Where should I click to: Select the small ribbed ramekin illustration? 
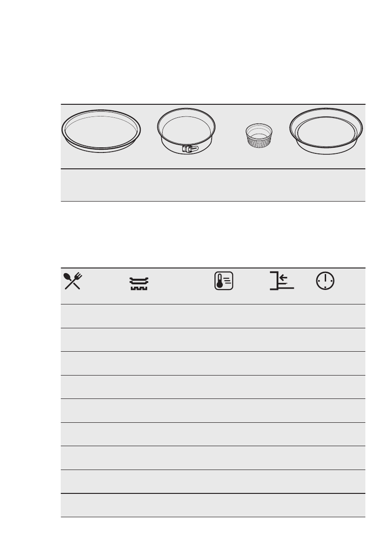pyautogui.click(x=259, y=135)
